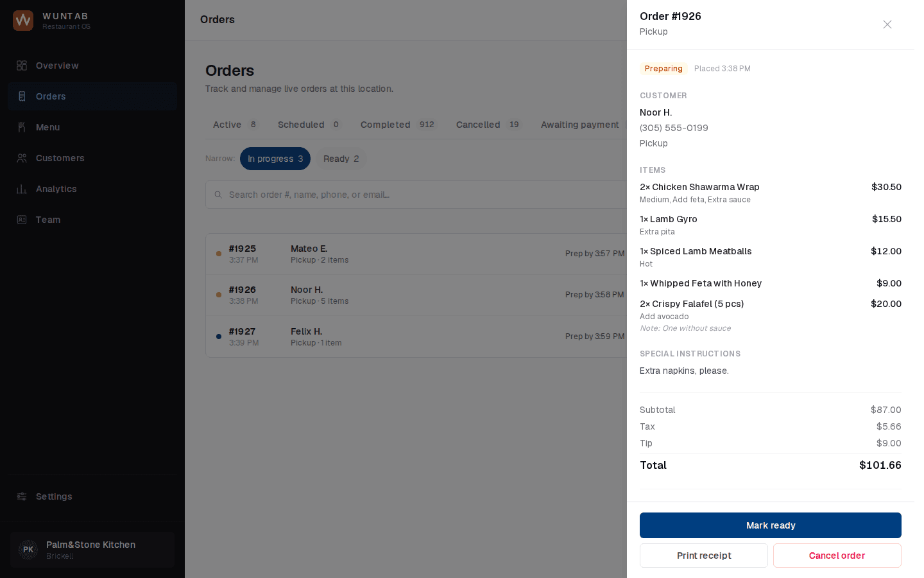The image size is (924, 578).
Task: Select the Chicken Shawarma Wrap item line
Action: tap(771, 193)
